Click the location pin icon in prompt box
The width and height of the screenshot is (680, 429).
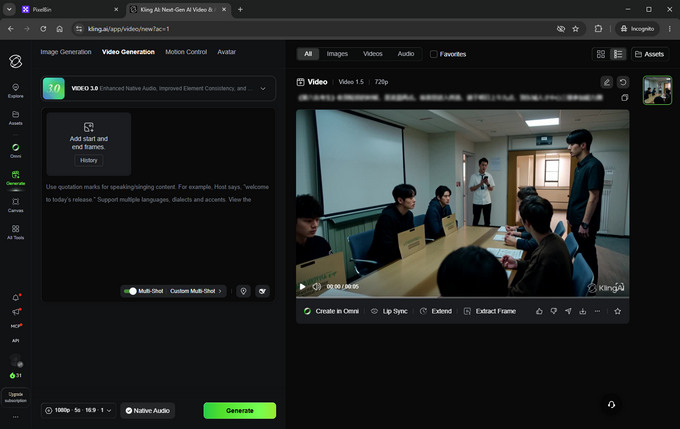pos(243,291)
